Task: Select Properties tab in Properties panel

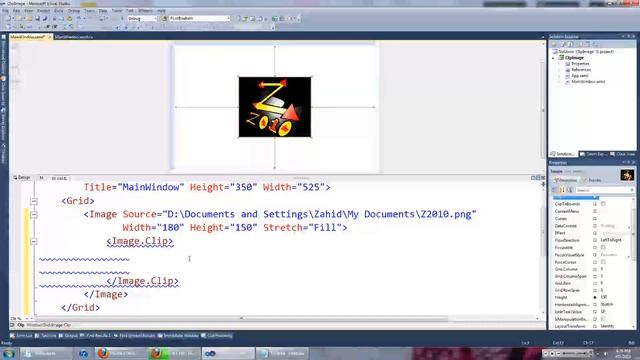Action: [565, 180]
